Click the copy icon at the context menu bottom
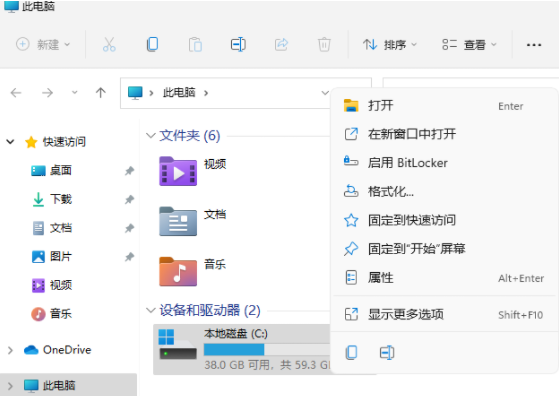The width and height of the screenshot is (559, 396). [352, 353]
